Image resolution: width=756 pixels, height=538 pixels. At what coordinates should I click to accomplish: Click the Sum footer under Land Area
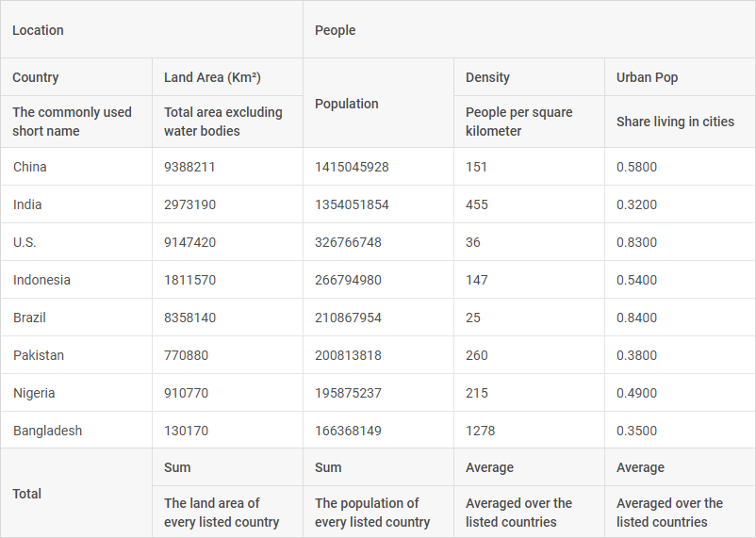pyautogui.click(x=227, y=467)
